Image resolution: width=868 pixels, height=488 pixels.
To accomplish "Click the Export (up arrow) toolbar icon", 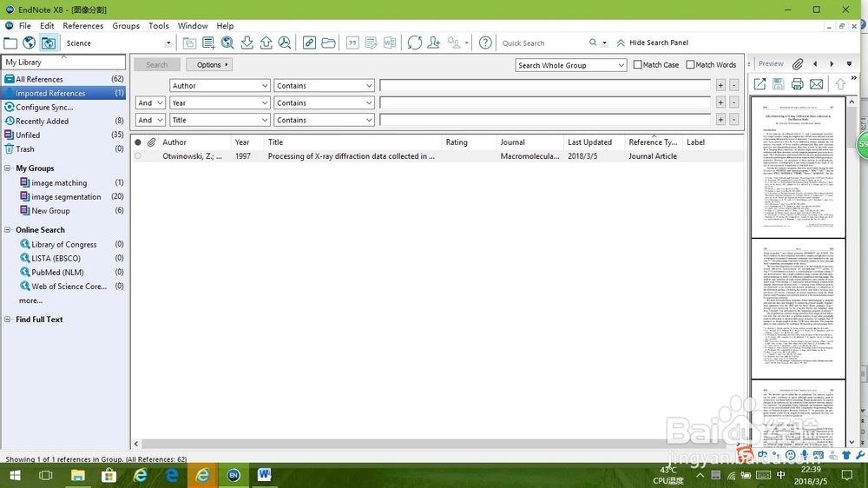I will tap(266, 43).
